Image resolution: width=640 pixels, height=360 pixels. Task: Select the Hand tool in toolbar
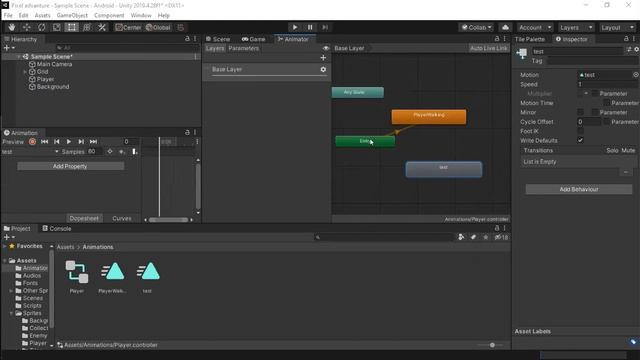11,27
